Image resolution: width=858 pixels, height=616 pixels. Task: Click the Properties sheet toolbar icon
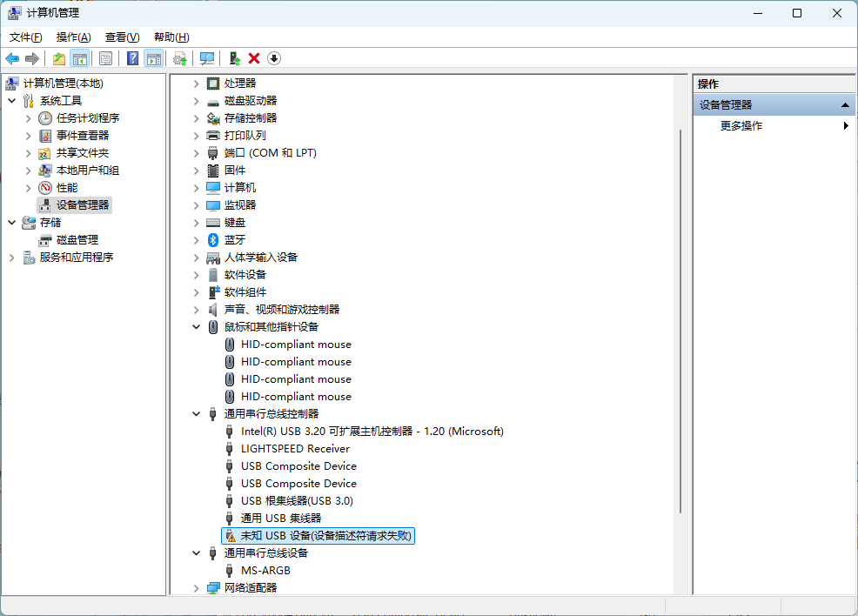click(105, 58)
